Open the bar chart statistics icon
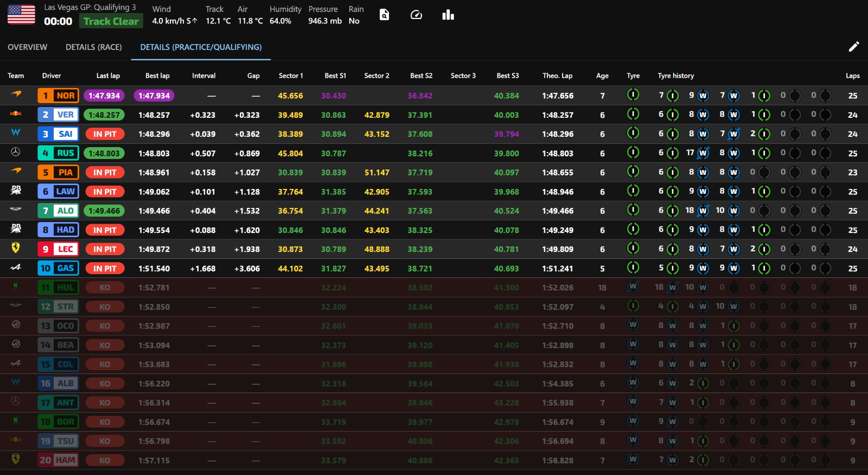Image resolution: width=868 pixels, height=475 pixels. click(x=448, y=15)
